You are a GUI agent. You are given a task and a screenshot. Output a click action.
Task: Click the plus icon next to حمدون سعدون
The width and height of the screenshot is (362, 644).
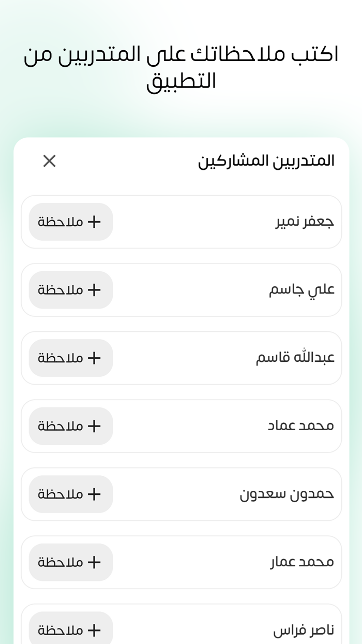point(94,494)
